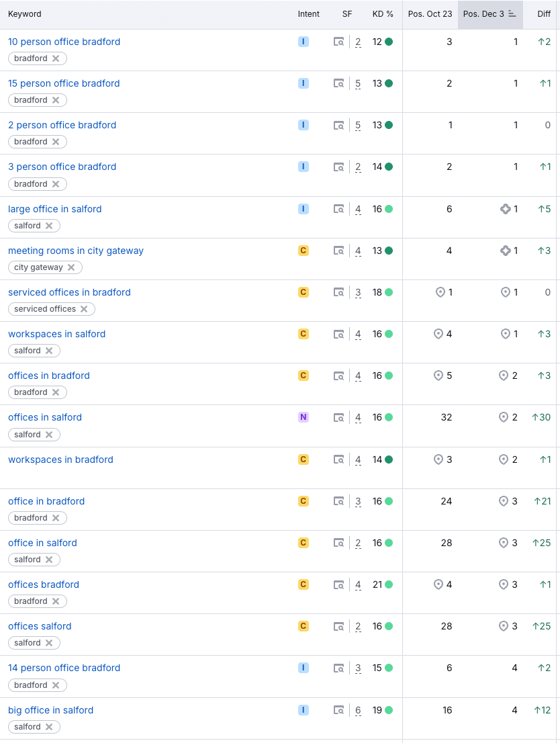
Task: Click the Intent column header
Action: click(309, 14)
